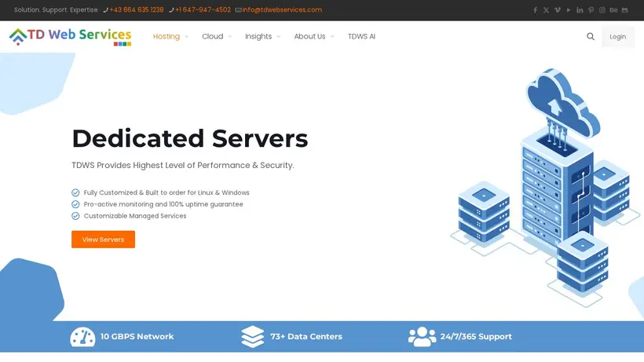The height and width of the screenshot is (362, 644).
Task: Click Customizable Managed Services text
Action: 135,216
